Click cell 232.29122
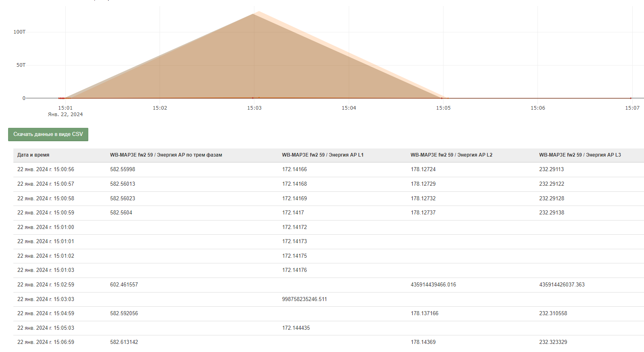Screen dimensions: 644x352 (552, 184)
